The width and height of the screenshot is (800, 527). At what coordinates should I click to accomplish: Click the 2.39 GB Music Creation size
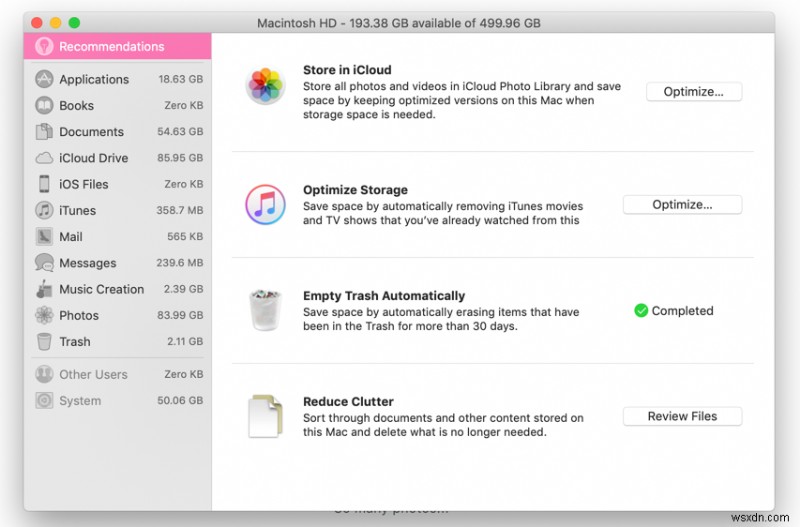(x=183, y=289)
